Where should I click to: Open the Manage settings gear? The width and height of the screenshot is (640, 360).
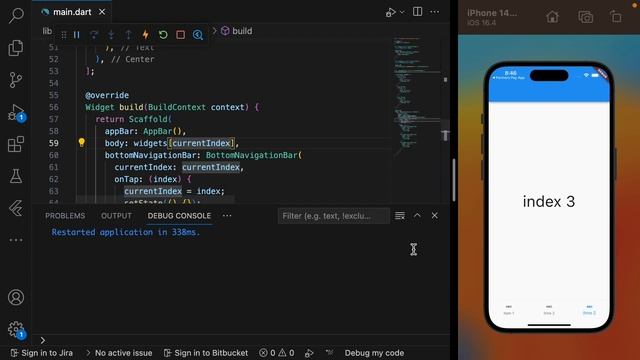[x=16, y=329]
